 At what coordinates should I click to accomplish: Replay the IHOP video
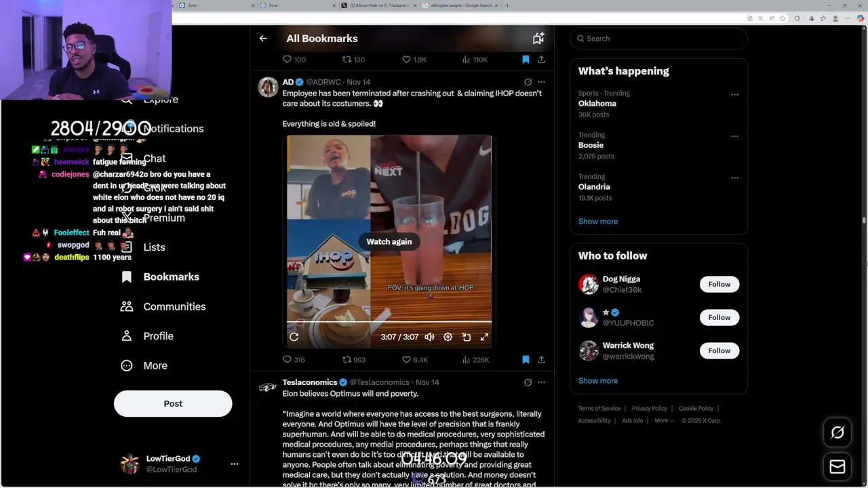[x=294, y=337]
